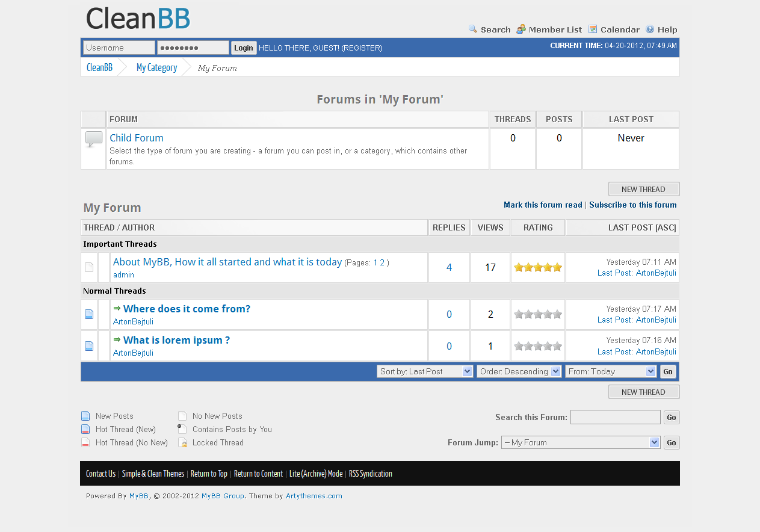
Task: Rate 'Where does it come from?' using stars
Action: pos(538,314)
